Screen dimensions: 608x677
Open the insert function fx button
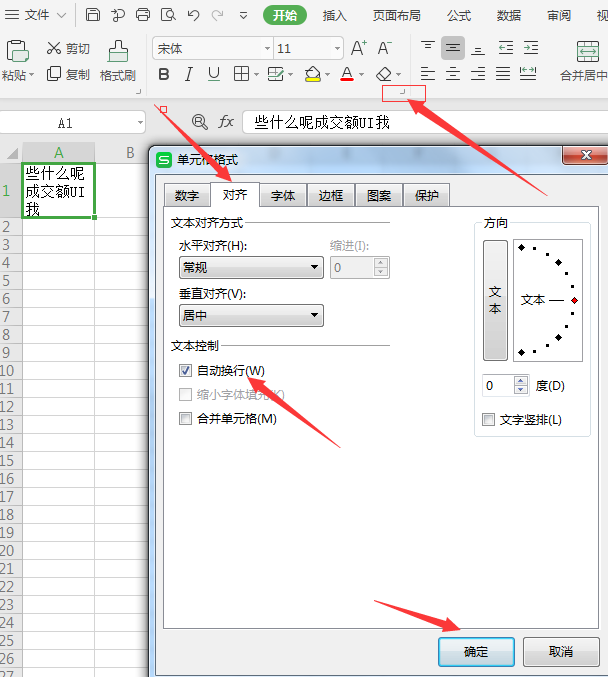click(227, 122)
